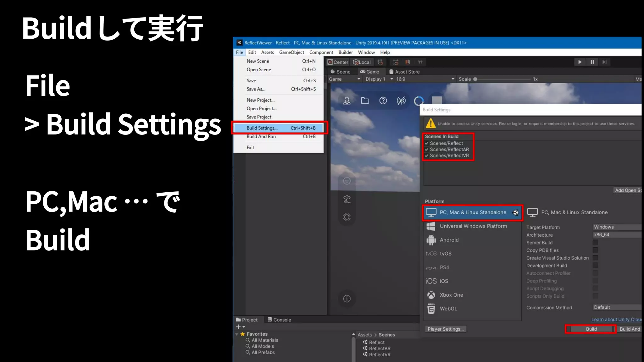Select the Scenes breadcrumb in Project path

[x=387, y=335]
